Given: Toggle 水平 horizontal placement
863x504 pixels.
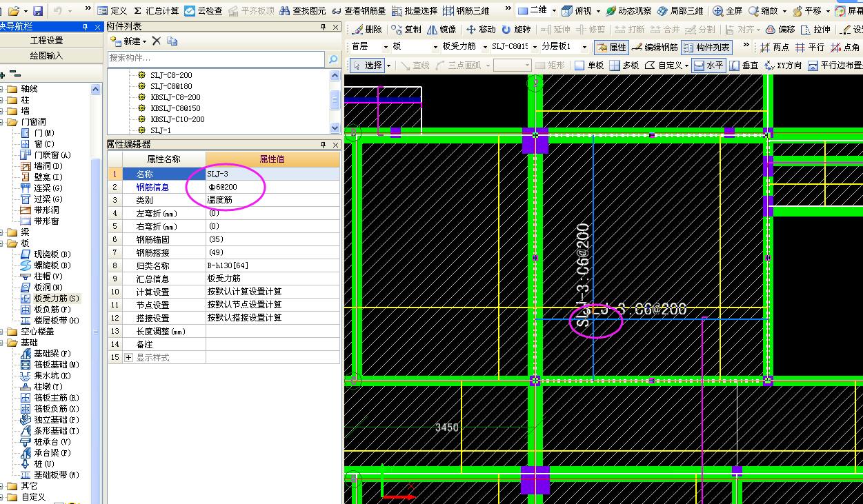Looking at the screenshot, I should [x=708, y=65].
